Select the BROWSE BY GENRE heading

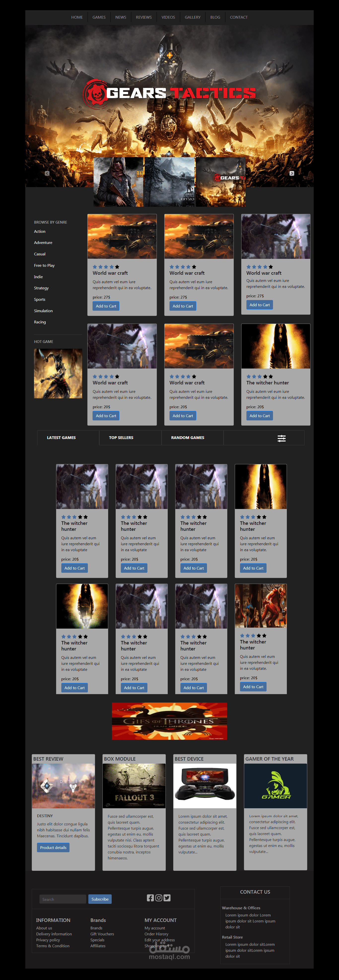[51, 222]
